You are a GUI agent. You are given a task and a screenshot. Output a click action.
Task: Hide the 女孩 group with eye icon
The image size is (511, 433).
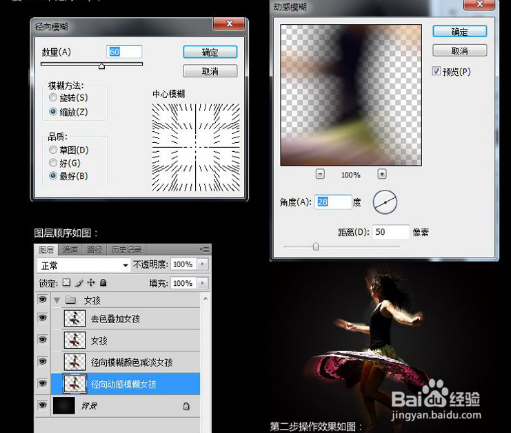(x=43, y=300)
